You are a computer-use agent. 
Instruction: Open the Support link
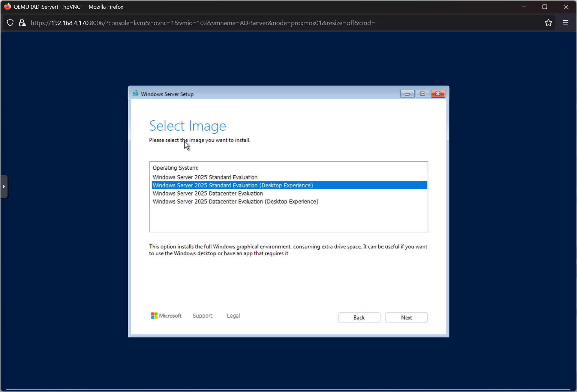pyautogui.click(x=202, y=316)
